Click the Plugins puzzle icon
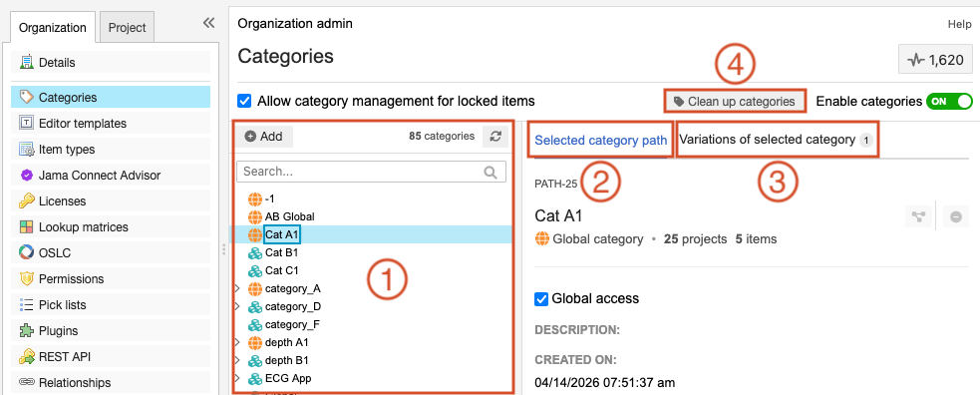The width and height of the screenshot is (980, 395). pos(26,330)
